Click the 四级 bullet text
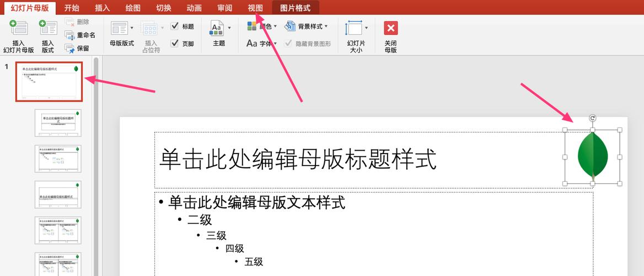The image size is (644, 276). 234,248
